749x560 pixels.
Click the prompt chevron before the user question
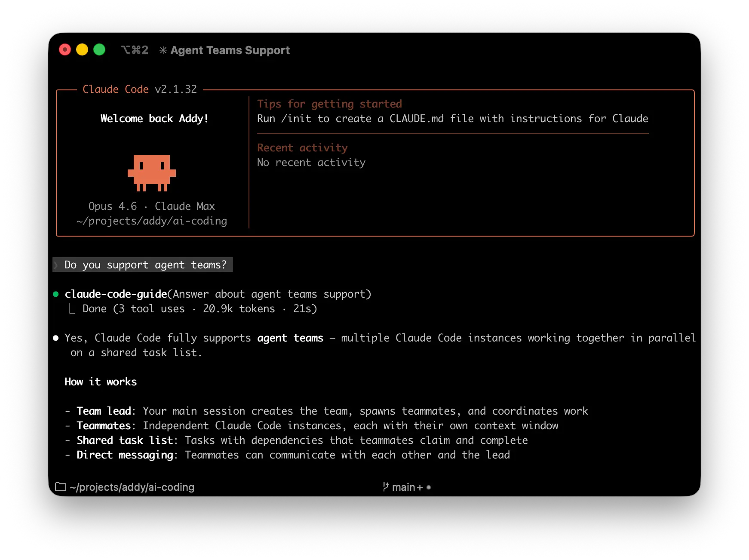[57, 265]
